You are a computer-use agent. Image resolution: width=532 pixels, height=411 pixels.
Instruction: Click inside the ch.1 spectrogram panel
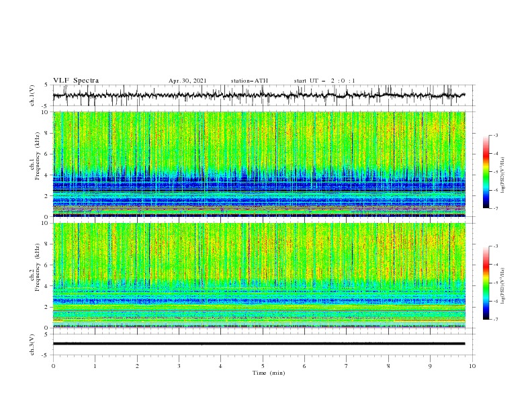click(259, 164)
